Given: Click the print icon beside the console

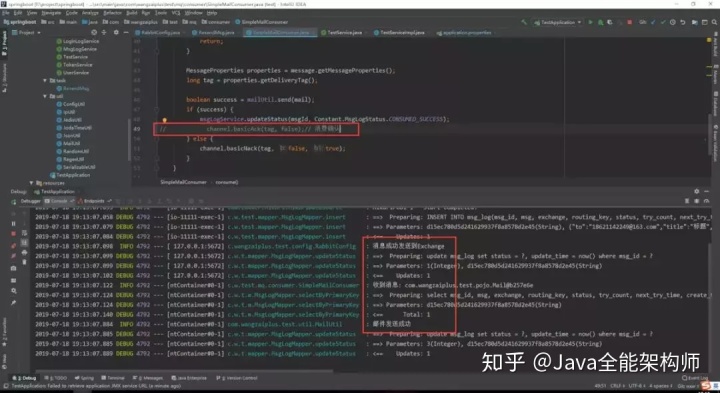Looking at the screenshot, I should 24,252.
